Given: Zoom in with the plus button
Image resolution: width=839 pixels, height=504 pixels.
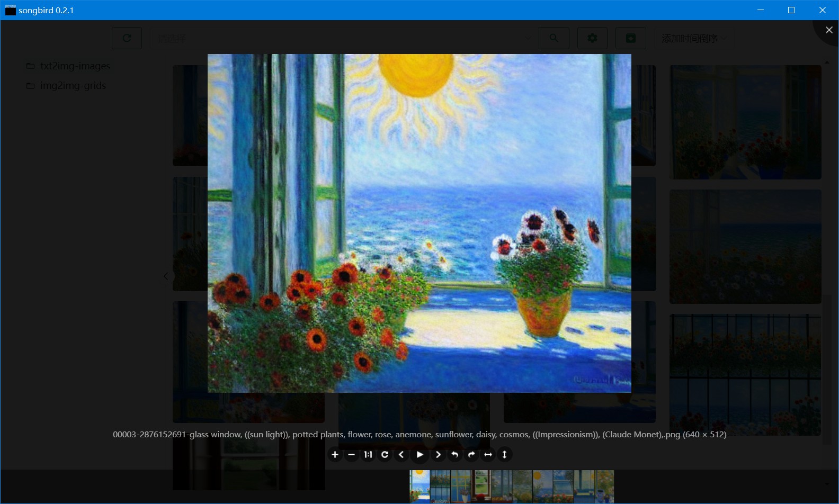Looking at the screenshot, I should 335,454.
